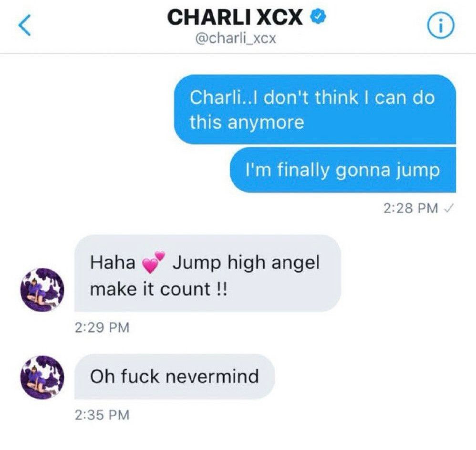The image size is (476, 450).
Task: Open the CHARLI XCX profile name
Action: [235, 17]
